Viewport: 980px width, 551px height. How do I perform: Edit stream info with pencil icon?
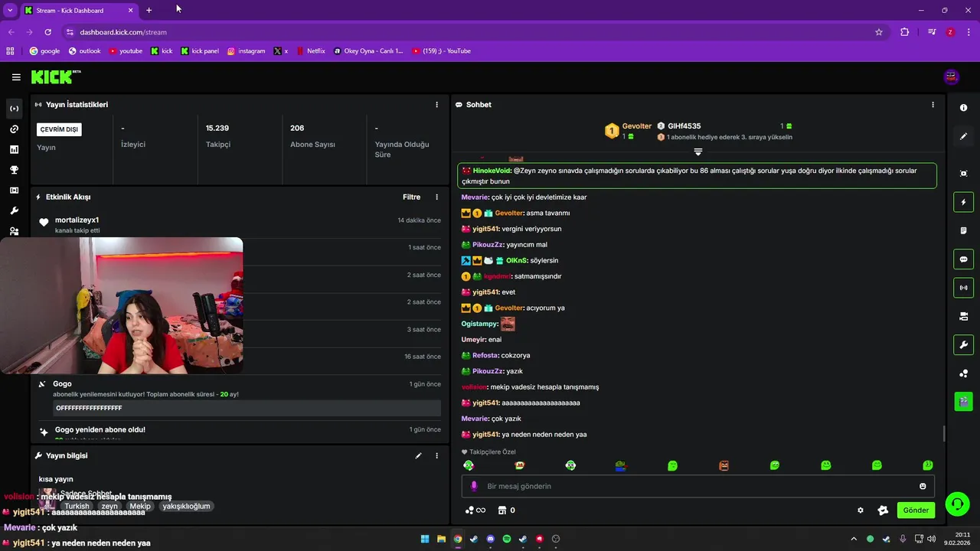pos(418,455)
